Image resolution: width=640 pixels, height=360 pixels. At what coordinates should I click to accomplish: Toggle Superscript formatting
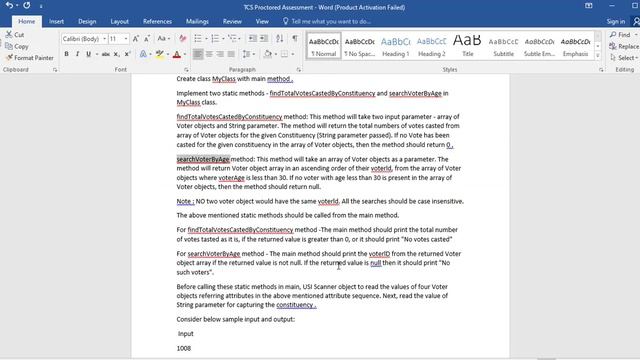tap(127, 54)
